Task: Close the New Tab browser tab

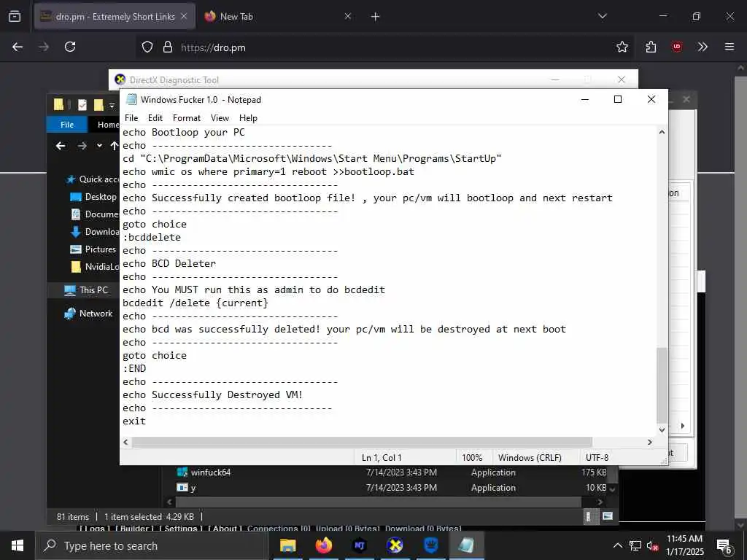Action: point(348,17)
